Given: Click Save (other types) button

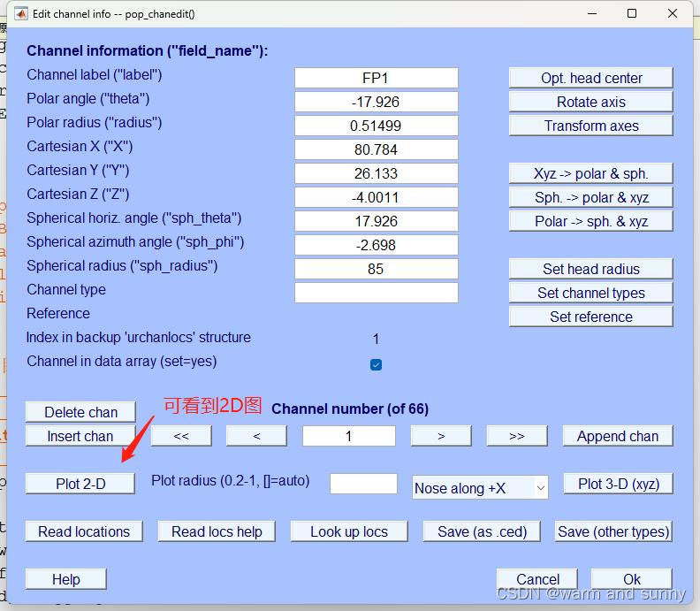Looking at the screenshot, I should (614, 531).
